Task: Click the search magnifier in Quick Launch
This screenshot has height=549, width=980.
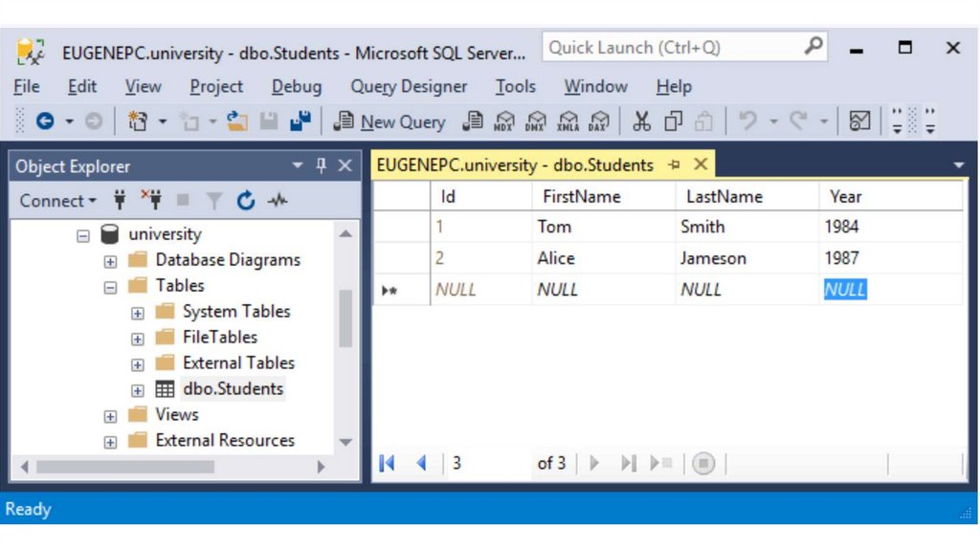Action: coord(813,46)
